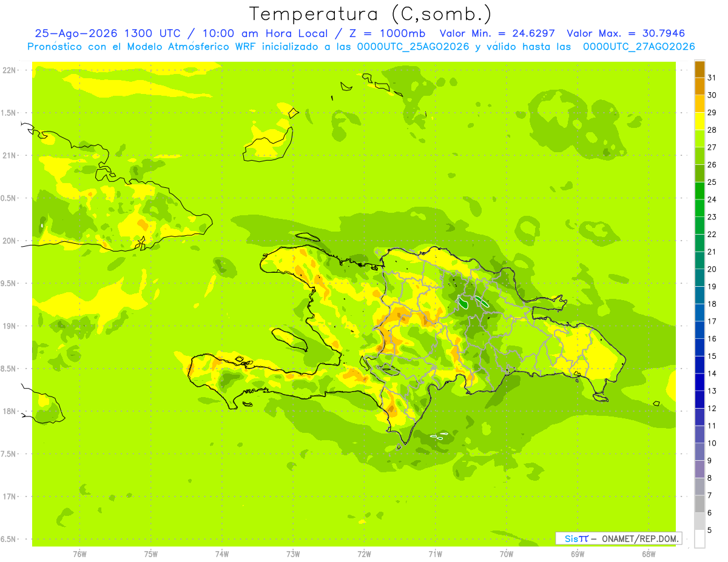728x562 pixels.
Task: Click legend value '31'
Action: tap(712, 78)
